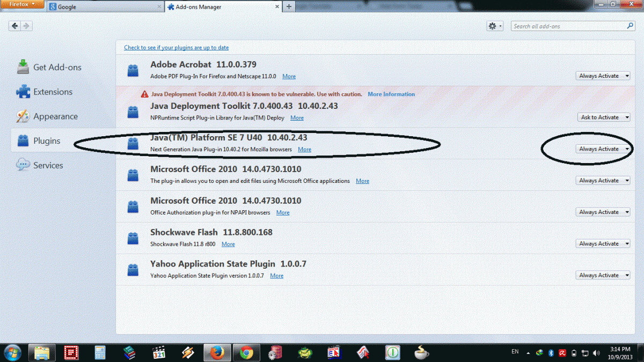Open the Firefox taskbar icon
Screen dimensions: 644x362
click(x=217, y=352)
